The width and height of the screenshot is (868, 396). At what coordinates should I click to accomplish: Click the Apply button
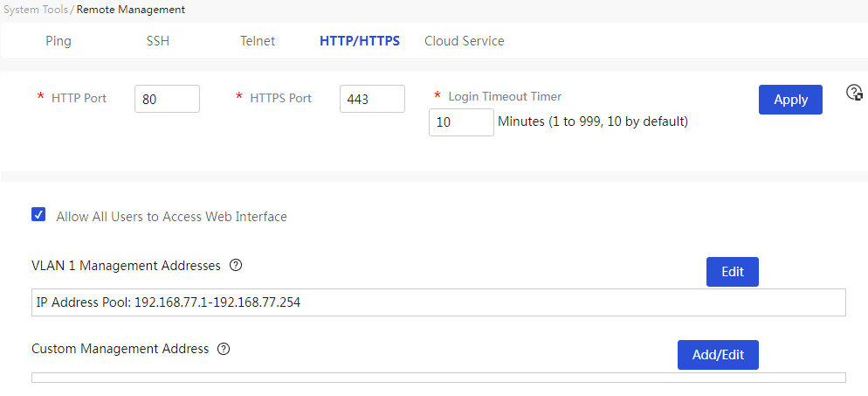(x=790, y=100)
